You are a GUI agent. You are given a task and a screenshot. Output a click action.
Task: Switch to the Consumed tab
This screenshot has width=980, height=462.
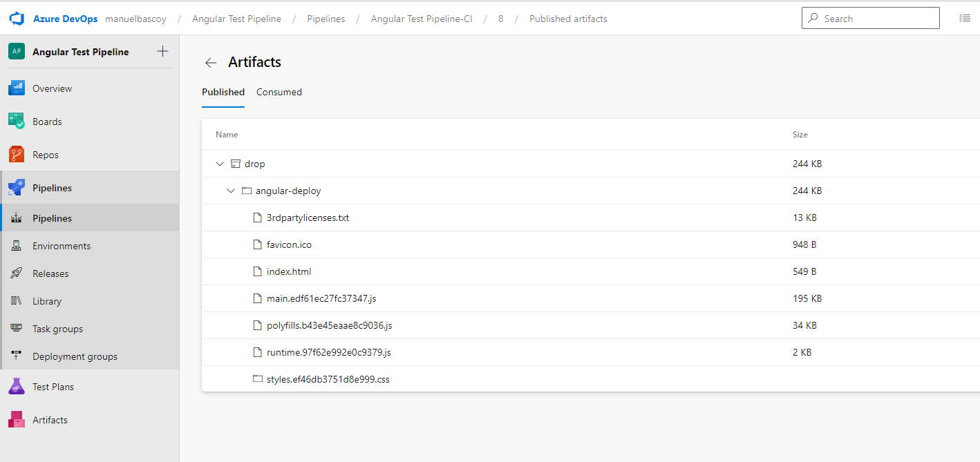[x=279, y=92]
